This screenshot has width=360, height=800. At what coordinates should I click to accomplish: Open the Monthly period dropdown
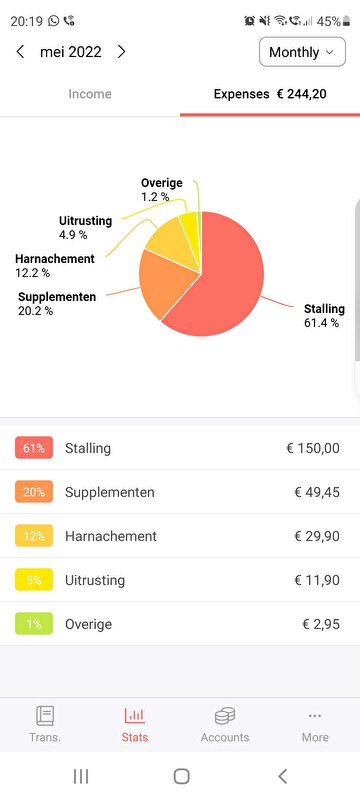302,52
